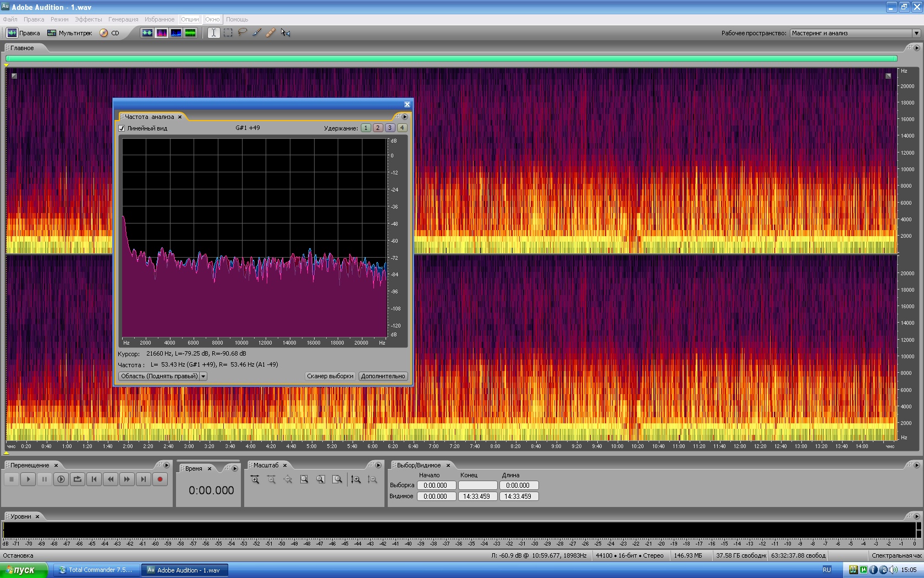Open the Частота анализа panel options menu
This screenshot has width=924, height=578.
[x=405, y=117]
